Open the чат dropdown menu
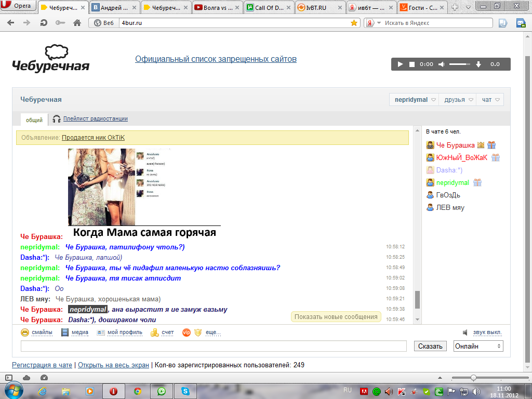Screen dimensions: 532x399 490,100
